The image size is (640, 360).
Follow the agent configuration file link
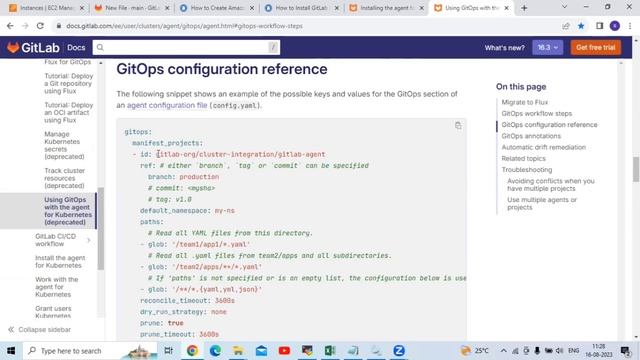(167, 105)
